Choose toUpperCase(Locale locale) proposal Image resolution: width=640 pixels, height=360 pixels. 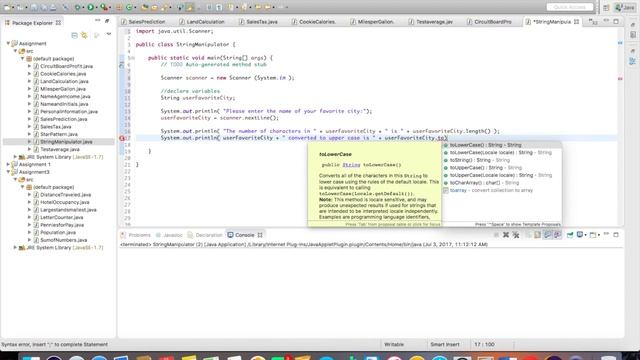tap(502, 175)
